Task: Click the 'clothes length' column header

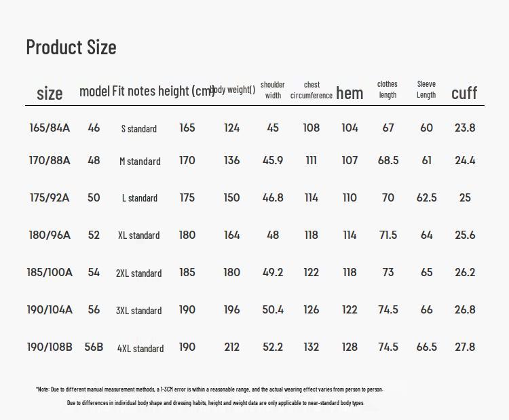Action: point(388,90)
